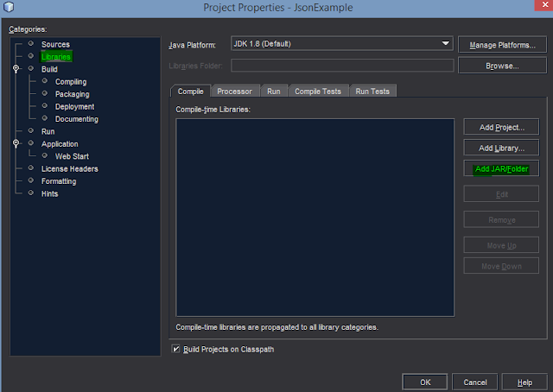553x392 pixels.
Task: Select the Formatting category
Action: point(59,181)
